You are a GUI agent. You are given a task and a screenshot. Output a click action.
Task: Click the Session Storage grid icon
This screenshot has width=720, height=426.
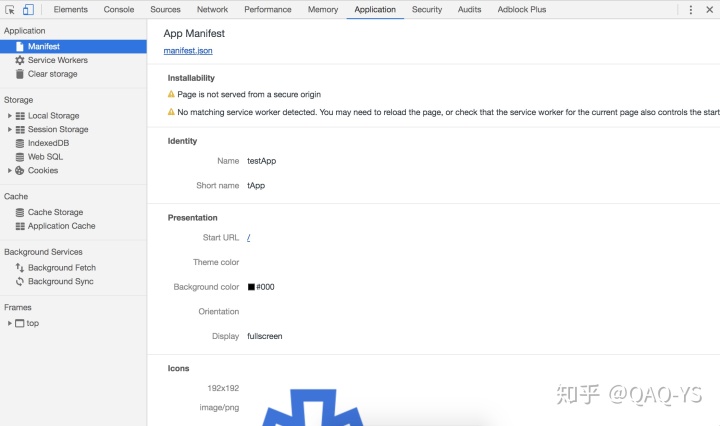point(20,129)
